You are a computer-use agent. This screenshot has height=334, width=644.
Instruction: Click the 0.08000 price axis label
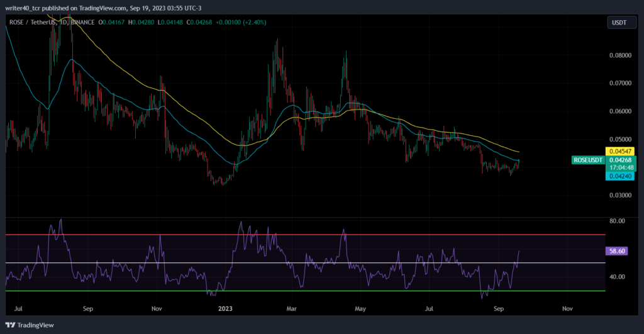pyautogui.click(x=620, y=55)
